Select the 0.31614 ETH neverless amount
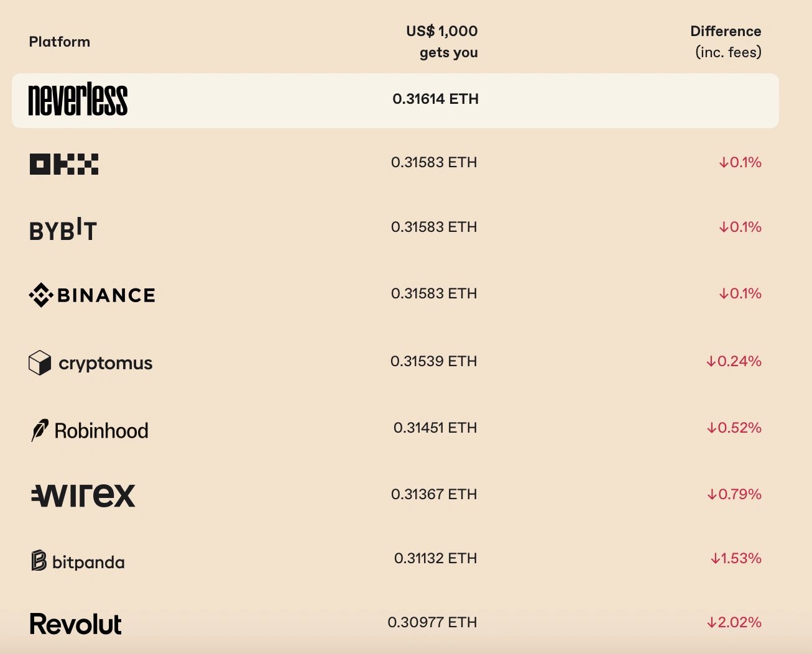 click(x=435, y=99)
